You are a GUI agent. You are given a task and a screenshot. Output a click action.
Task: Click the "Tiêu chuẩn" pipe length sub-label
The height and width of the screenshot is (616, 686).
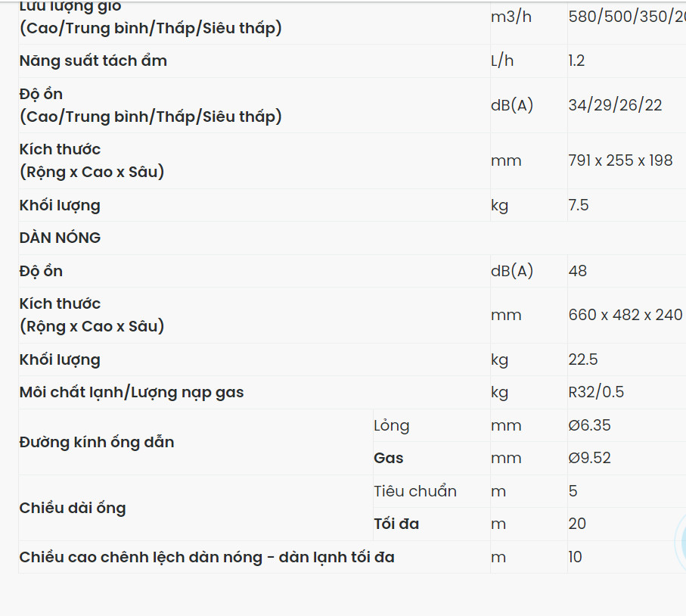(x=414, y=491)
